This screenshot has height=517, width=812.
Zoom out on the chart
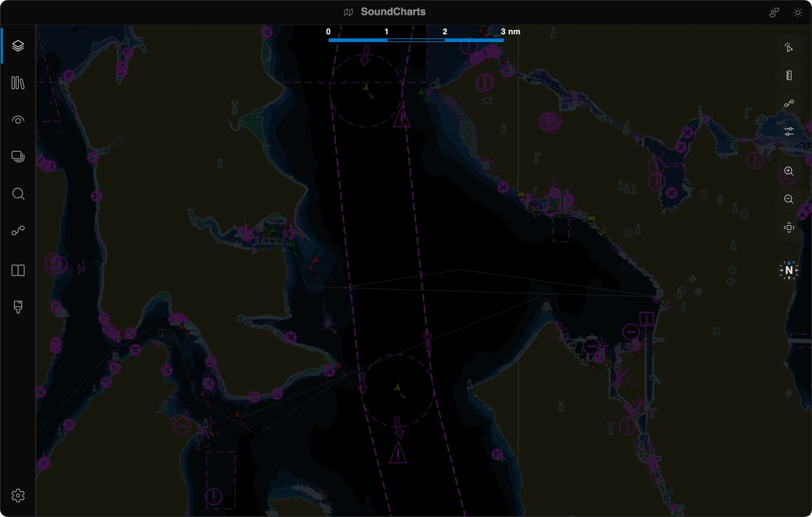[789, 199]
